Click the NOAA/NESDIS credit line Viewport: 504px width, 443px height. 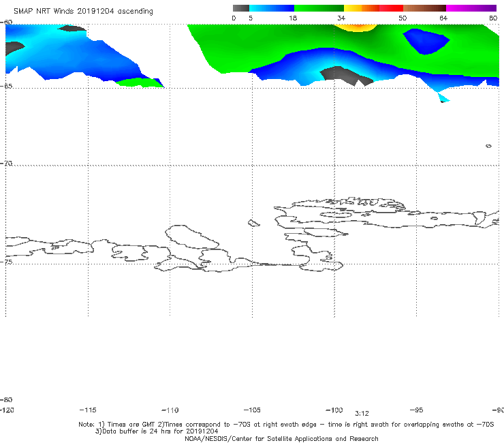pos(281,438)
